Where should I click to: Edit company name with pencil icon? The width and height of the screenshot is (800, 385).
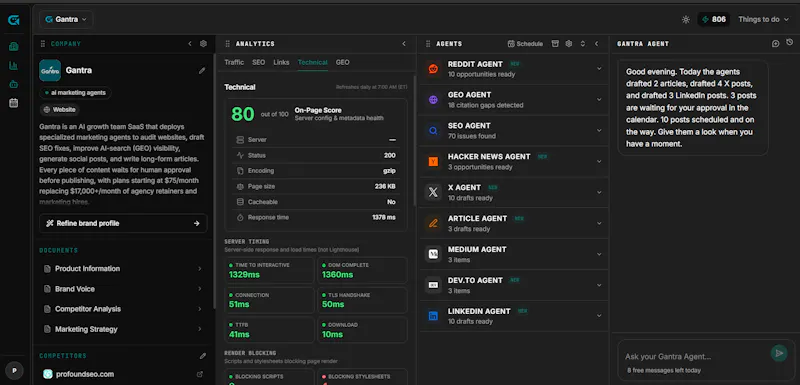202,71
